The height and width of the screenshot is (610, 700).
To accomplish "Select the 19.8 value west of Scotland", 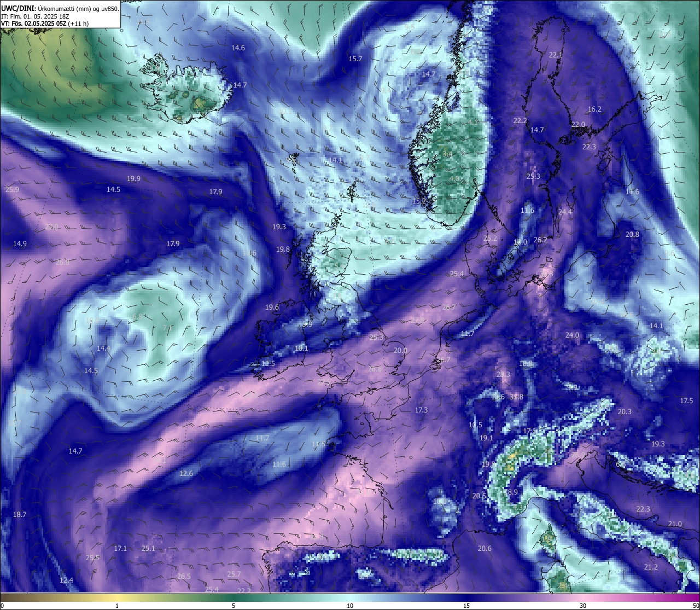I will click(283, 249).
